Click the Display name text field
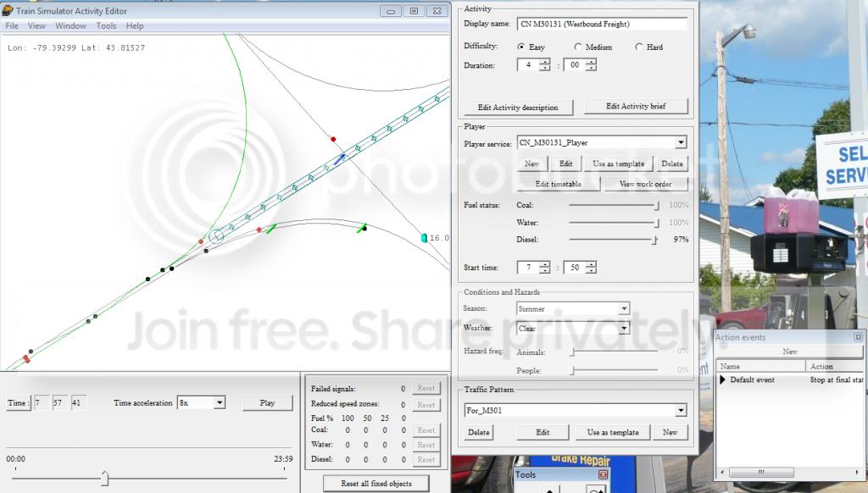The width and height of the screenshot is (868, 493). pyautogui.click(x=602, y=24)
